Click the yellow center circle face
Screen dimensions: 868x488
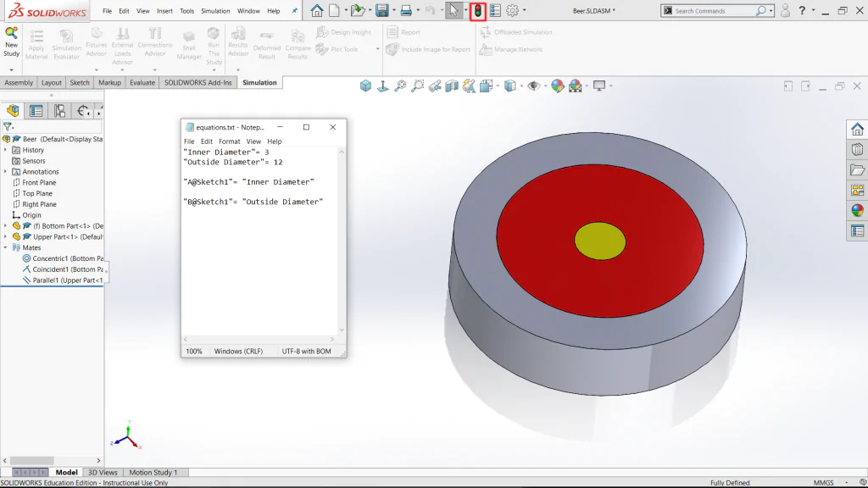pos(600,241)
